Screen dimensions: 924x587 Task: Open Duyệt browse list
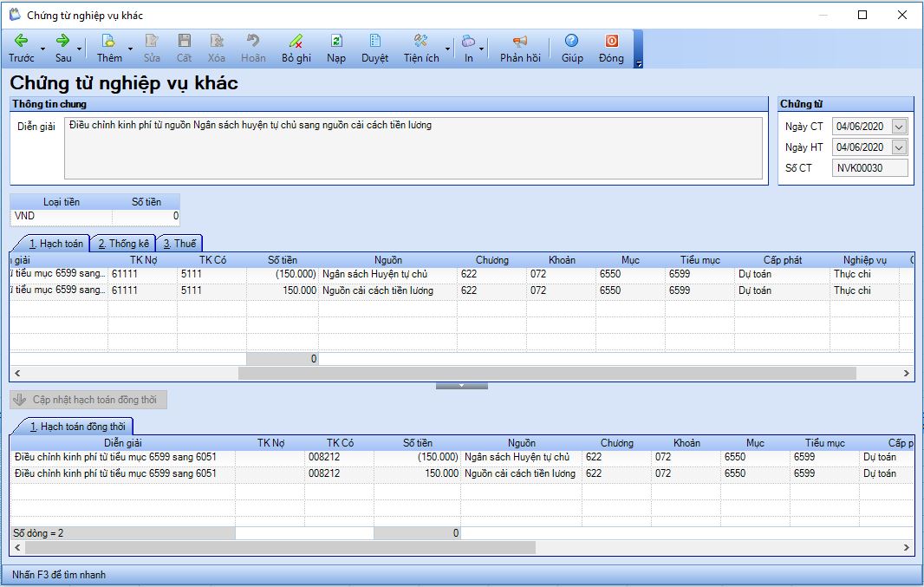[x=374, y=48]
